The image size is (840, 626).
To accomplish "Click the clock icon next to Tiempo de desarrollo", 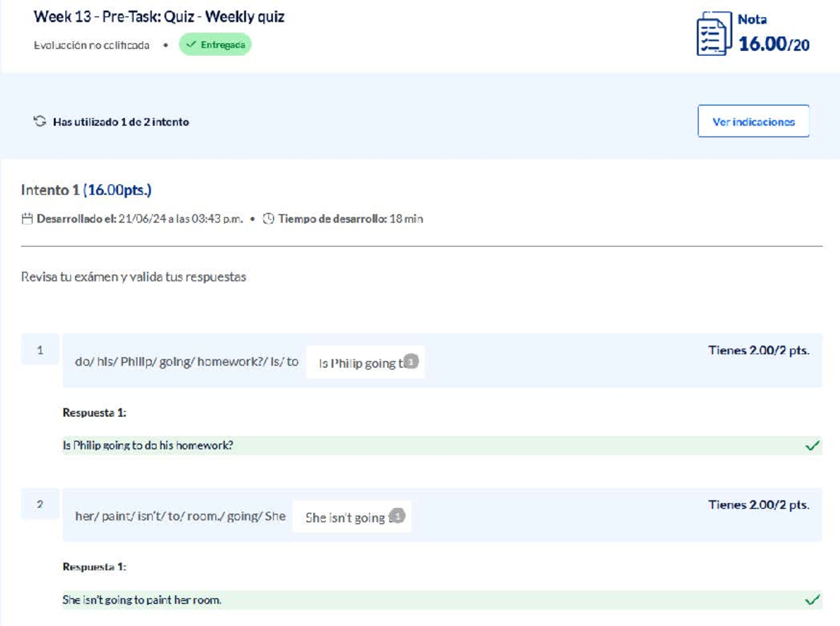I will (x=267, y=218).
